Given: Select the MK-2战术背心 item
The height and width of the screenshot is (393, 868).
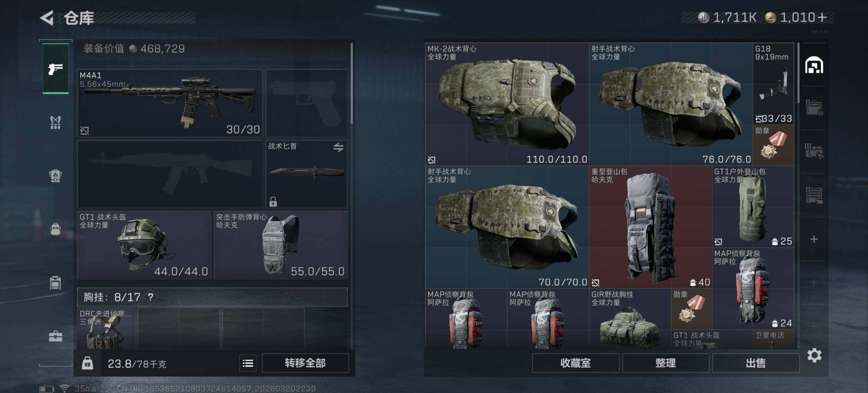Looking at the screenshot, I should 507,104.
